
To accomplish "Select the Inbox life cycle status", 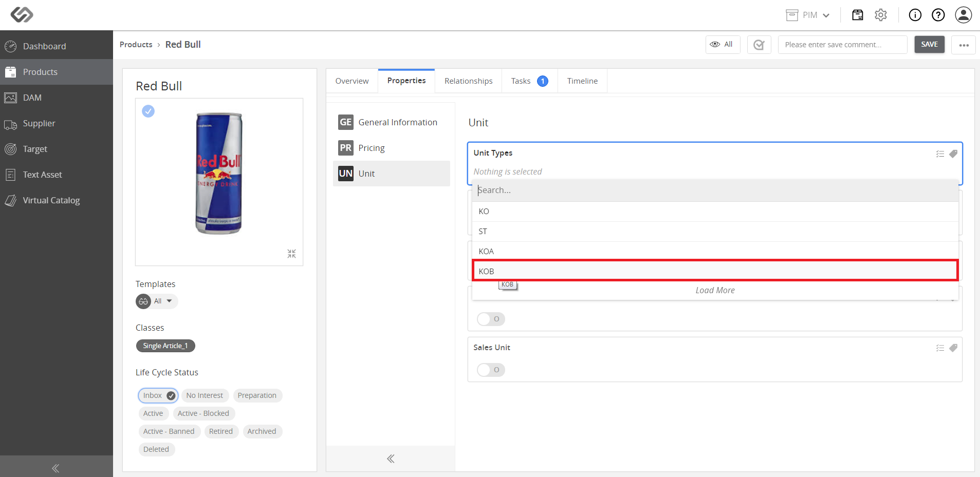I will click(158, 395).
